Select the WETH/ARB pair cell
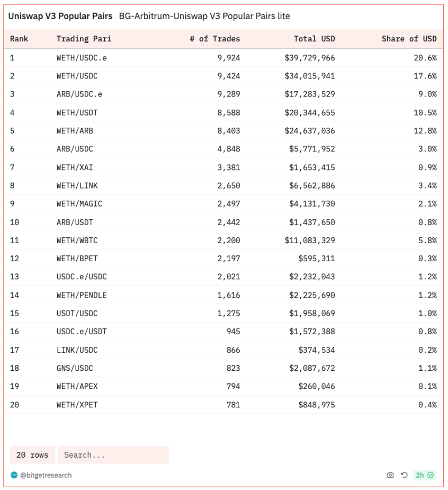The width and height of the screenshot is (448, 490). (x=75, y=131)
